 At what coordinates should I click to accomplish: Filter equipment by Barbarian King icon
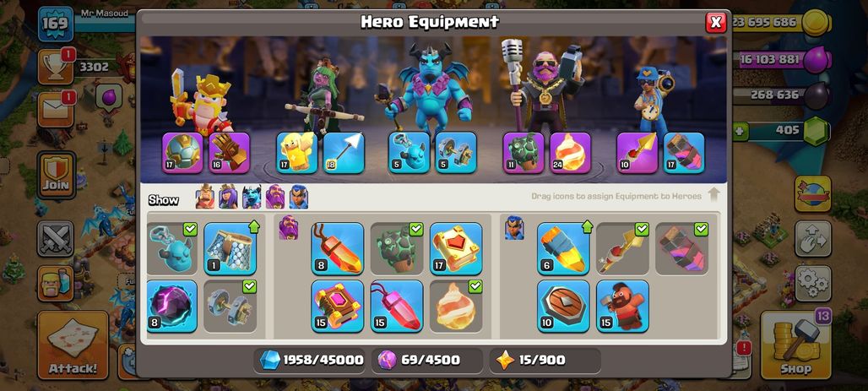click(x=205, y=197)
